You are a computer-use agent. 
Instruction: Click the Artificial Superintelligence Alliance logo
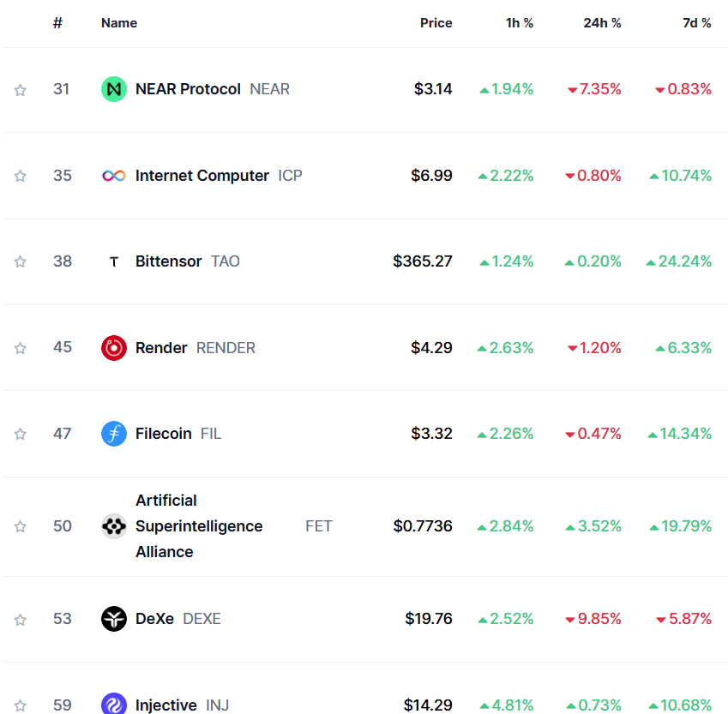(114, 526)
